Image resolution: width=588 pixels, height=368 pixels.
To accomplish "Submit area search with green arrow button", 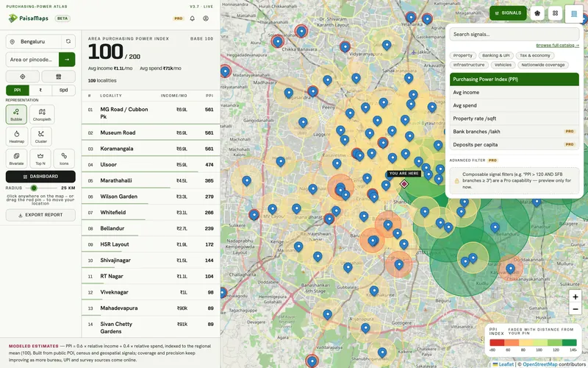I will (x=67, y=60).
